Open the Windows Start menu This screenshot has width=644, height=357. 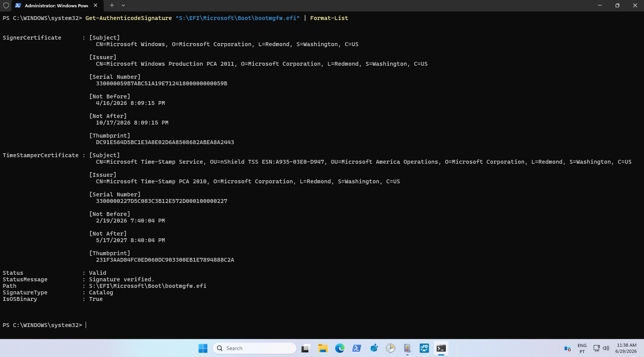[x=203, y=348]
